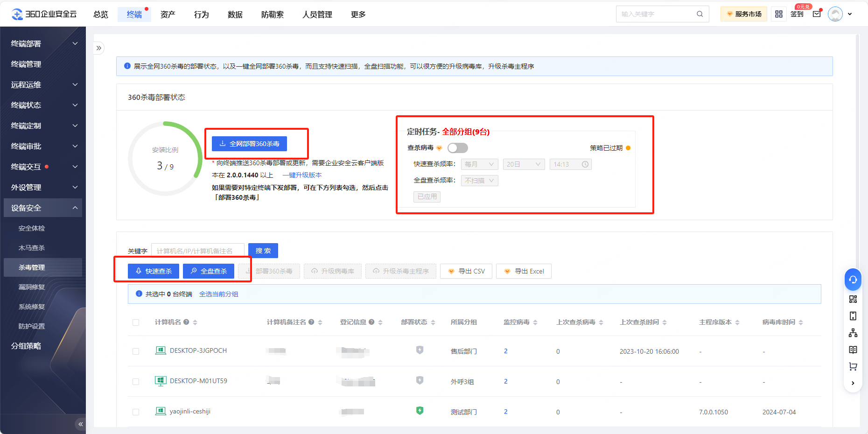The width and height of the screenshot is (868, 434).
Task: Check the DESKTOP-M01UT59 row checkbox
Action: (x=136, y=382)
